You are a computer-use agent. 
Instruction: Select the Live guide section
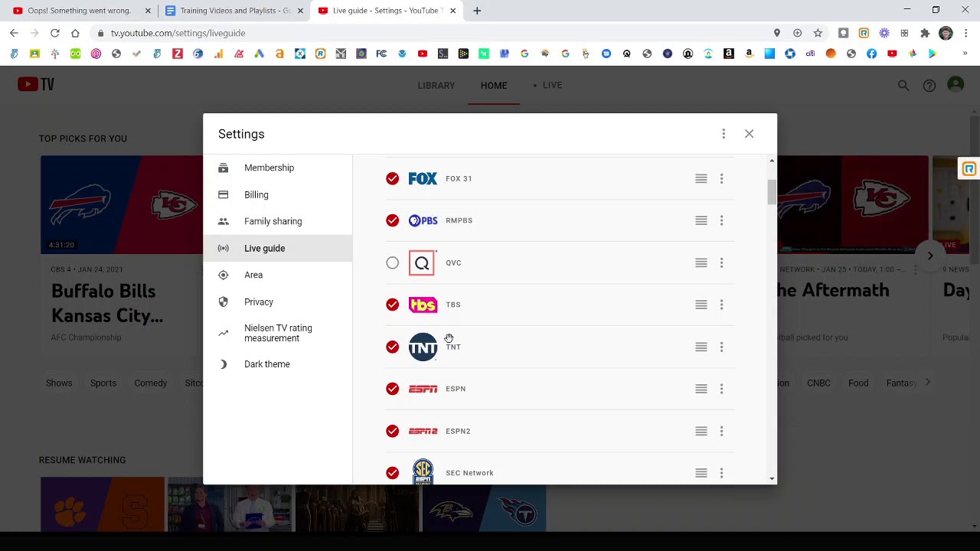tap(277, 248)
